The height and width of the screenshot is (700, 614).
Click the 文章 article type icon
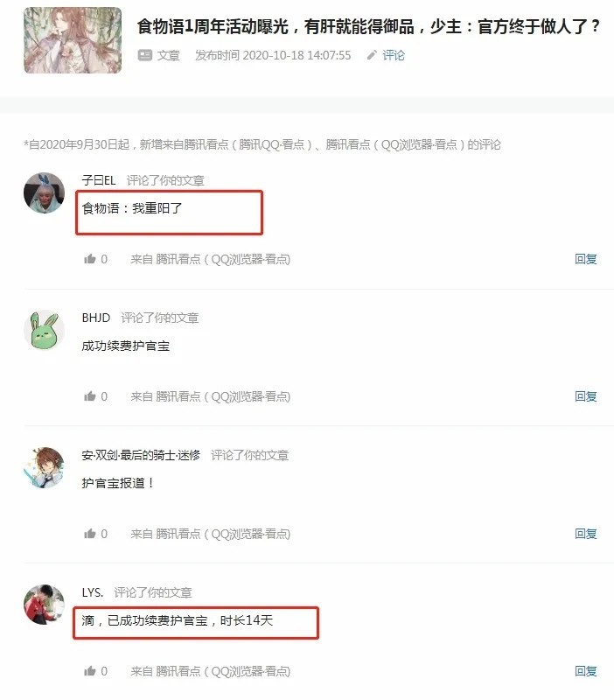click(145, 55)
